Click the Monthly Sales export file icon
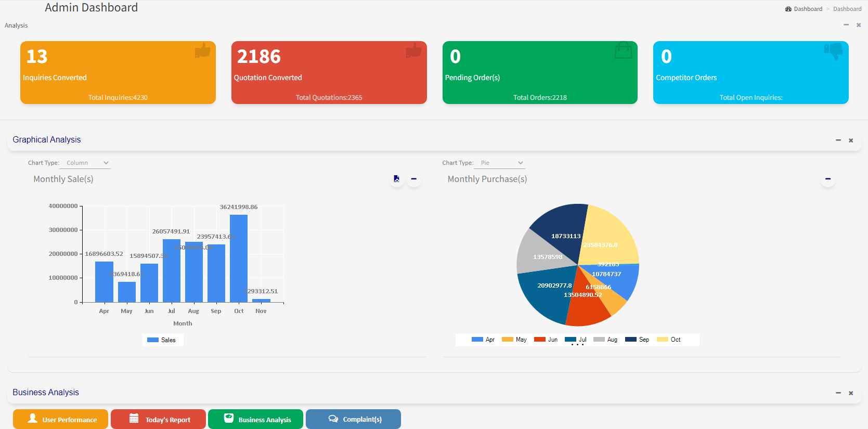This screenshot has height=429, width=868. [x=397, y=179]
